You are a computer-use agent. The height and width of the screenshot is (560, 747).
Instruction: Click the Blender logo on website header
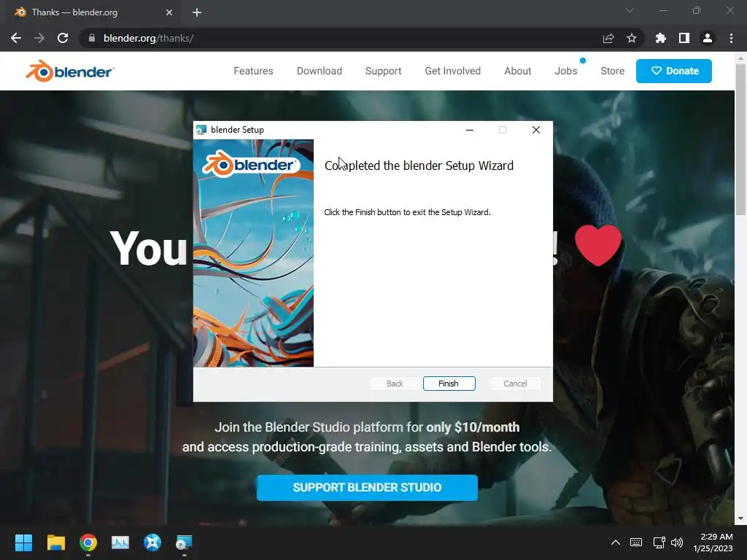69,71
